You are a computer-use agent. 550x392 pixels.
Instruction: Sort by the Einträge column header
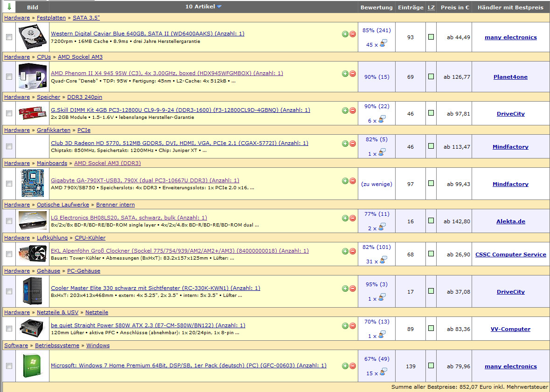(411, 7)
